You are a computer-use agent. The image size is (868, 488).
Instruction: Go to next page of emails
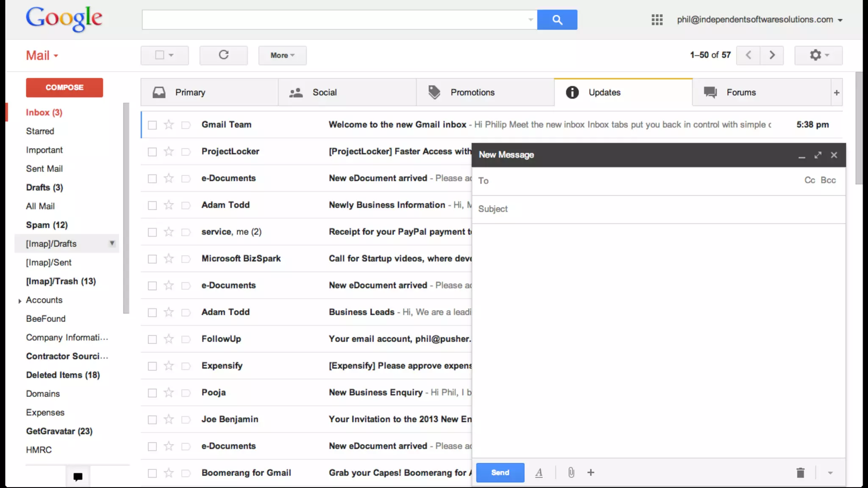pyautogui.click(x=772, y=55)
